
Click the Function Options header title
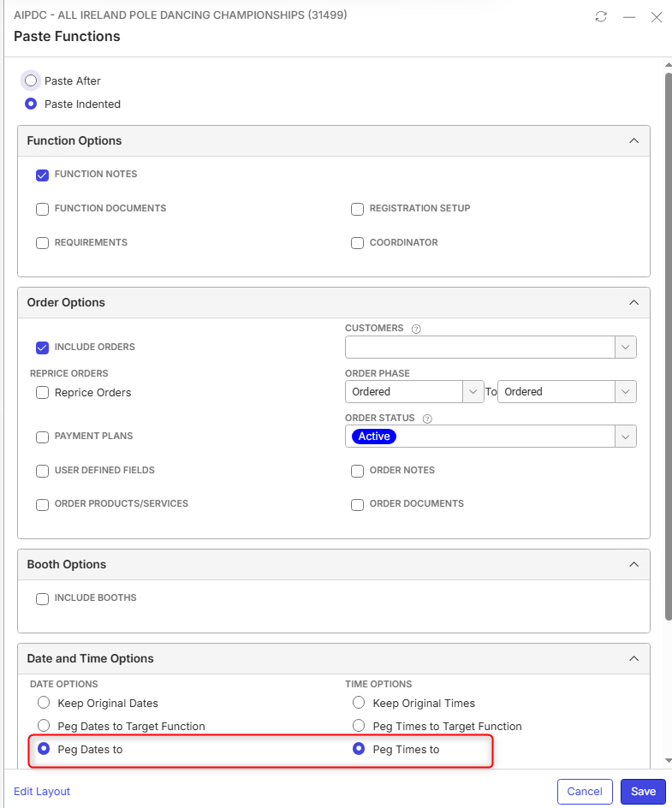74,140
